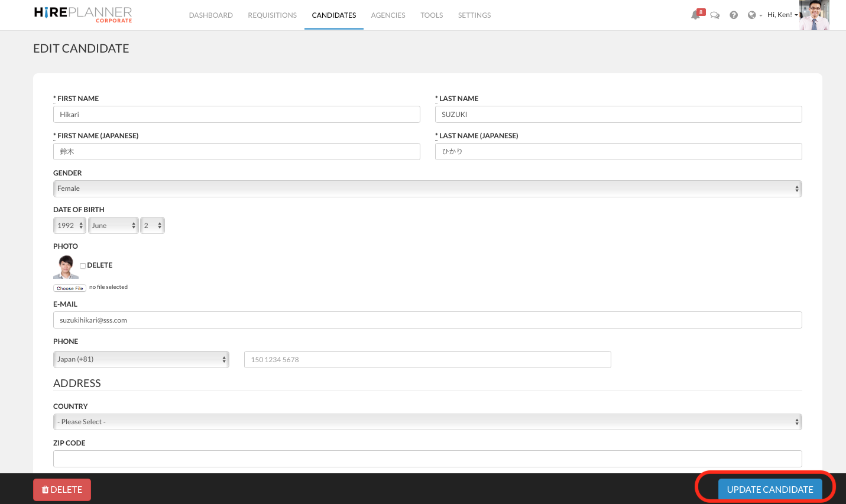Open the Gender dropdown

point(427,188)
